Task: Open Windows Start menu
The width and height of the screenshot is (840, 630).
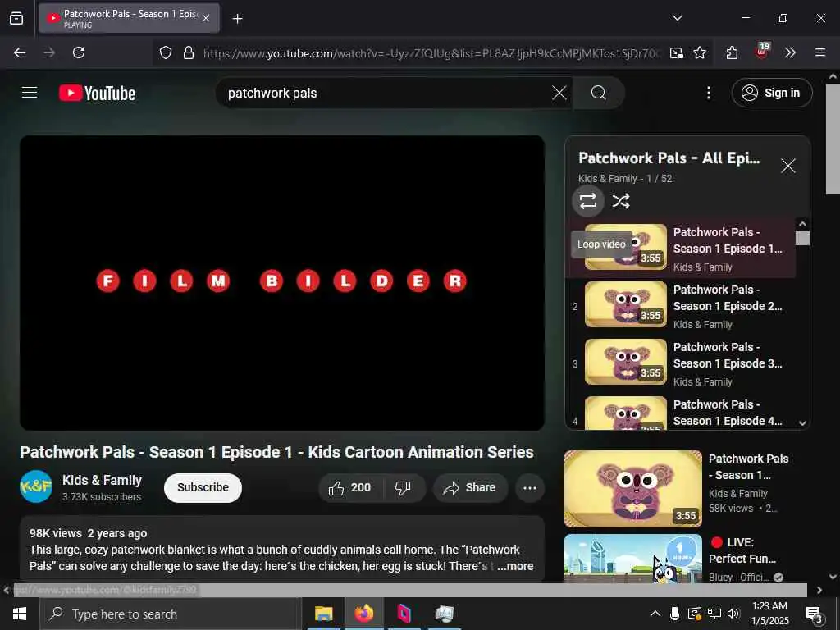Action: pos(20,614)
